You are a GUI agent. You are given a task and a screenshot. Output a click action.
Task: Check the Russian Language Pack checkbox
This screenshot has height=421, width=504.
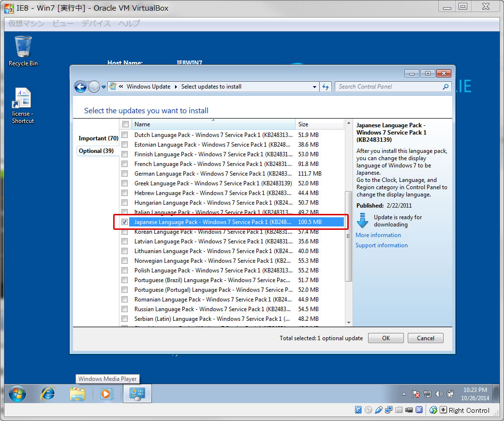(x=124, y=309)
